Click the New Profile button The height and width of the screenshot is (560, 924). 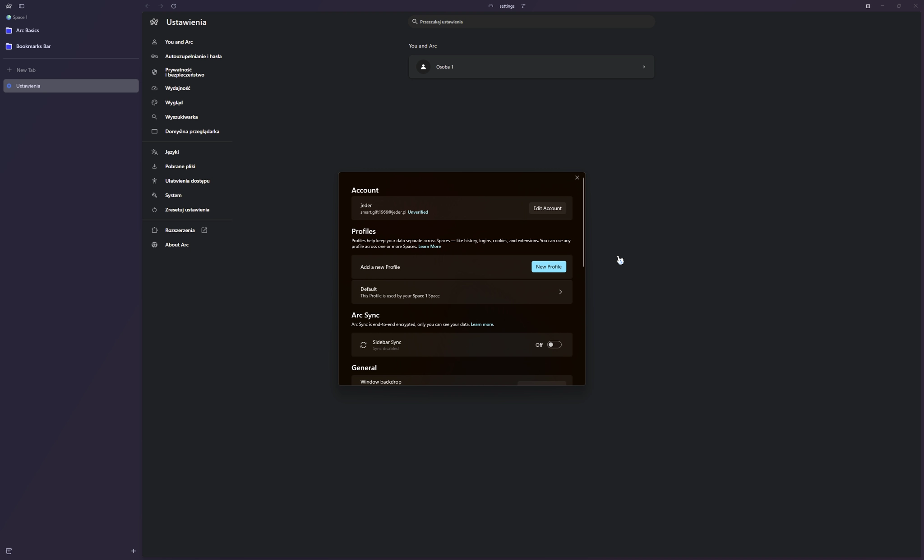point(549,267)
